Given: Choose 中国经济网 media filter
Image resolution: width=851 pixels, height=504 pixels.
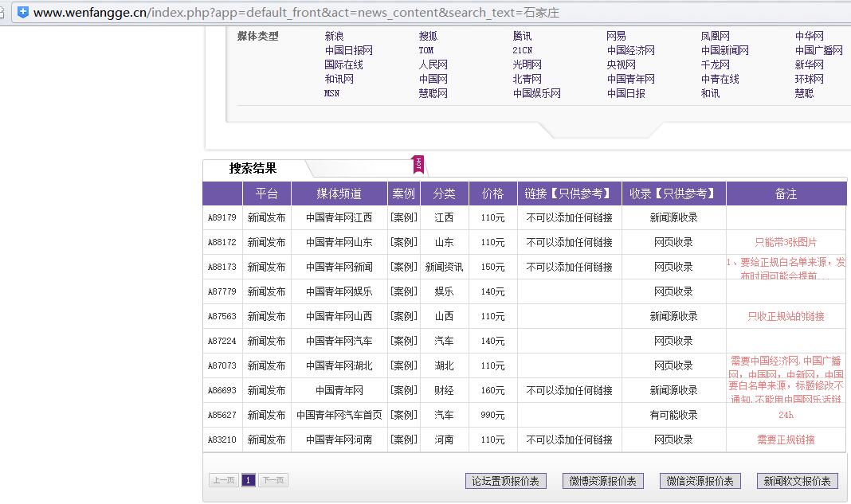Looking at the screenshot, I should (630, 50).
